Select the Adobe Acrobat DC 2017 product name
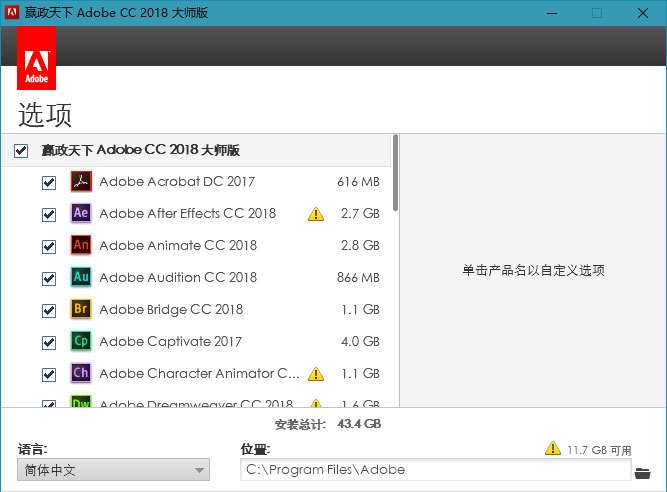Viewport: 667px width, 492px height. [177, 182]
